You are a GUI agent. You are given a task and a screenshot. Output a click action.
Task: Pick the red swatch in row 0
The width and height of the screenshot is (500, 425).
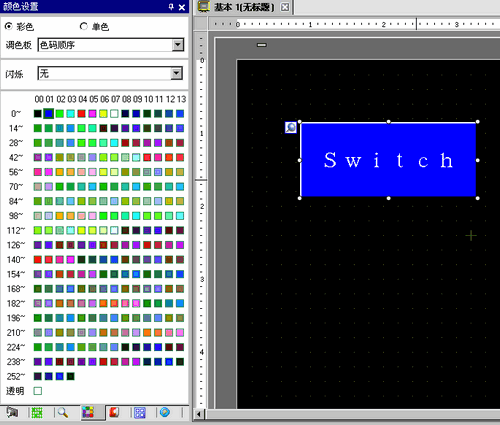pos(81,114)
